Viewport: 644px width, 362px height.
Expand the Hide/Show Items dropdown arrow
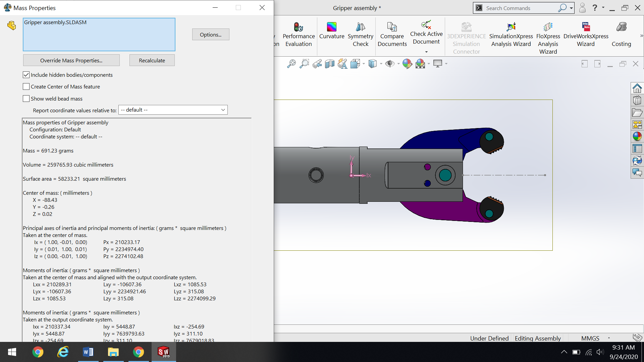pos(398,64)
